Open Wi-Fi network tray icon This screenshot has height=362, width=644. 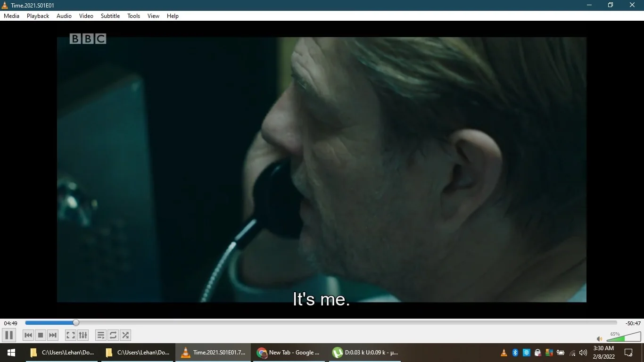click(x=572, y=353)
